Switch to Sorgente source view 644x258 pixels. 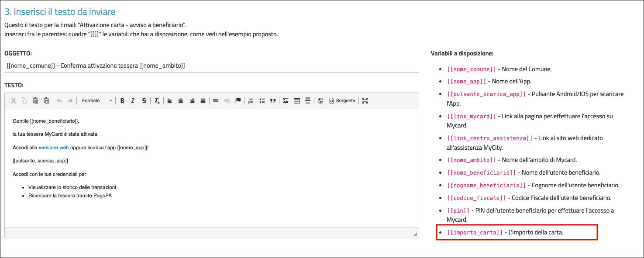coord(342,101)
